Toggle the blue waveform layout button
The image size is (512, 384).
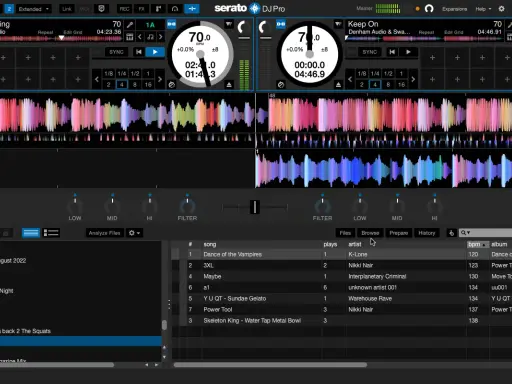pos(192,9)
